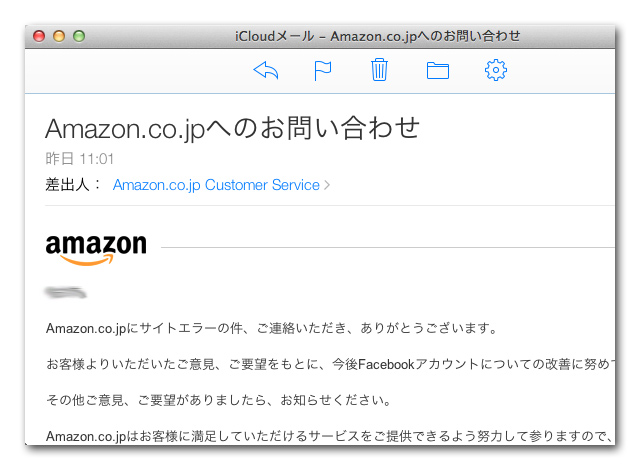This screenshot has height=470, width=640.
Task: Open the settings gear menu
Action: coord(496,70)
